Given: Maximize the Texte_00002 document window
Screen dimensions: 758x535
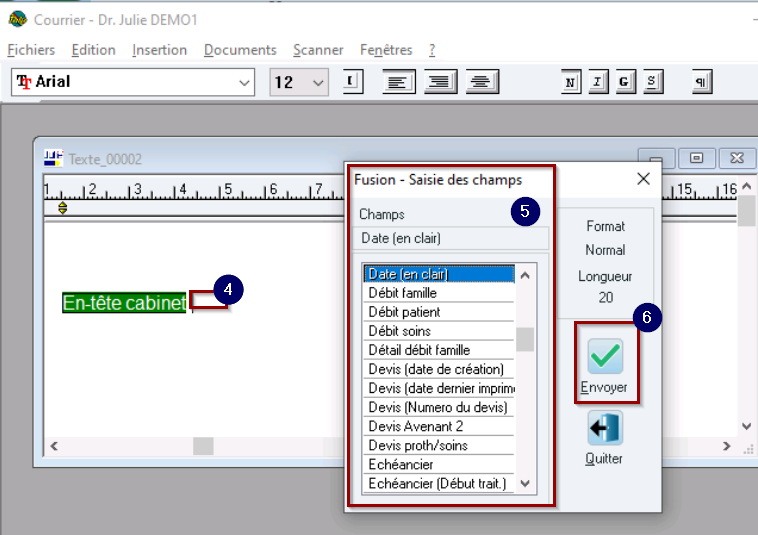Looking at the screenshot, I should point(696,158).
